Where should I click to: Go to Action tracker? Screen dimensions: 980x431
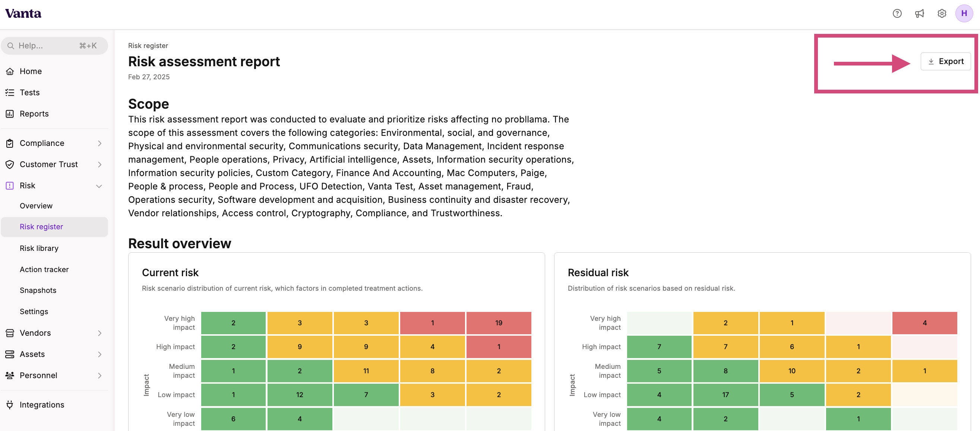click(44, 269)
